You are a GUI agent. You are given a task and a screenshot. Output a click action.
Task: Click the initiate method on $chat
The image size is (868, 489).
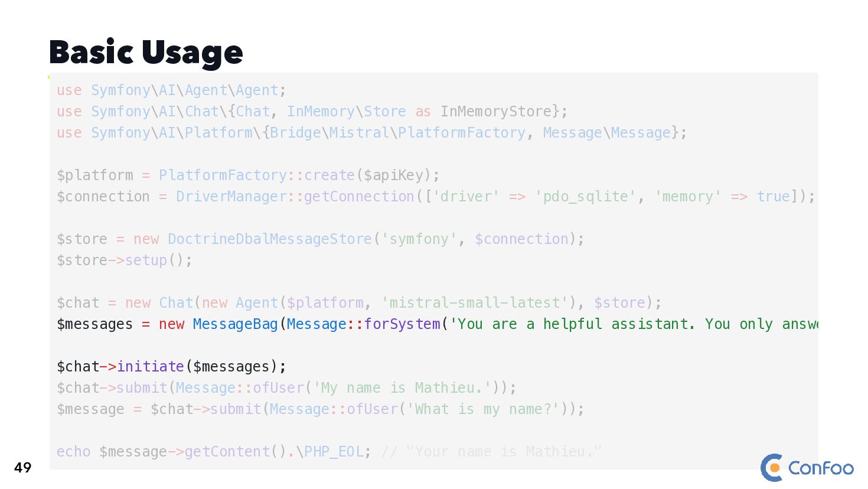tap(150, 367)
